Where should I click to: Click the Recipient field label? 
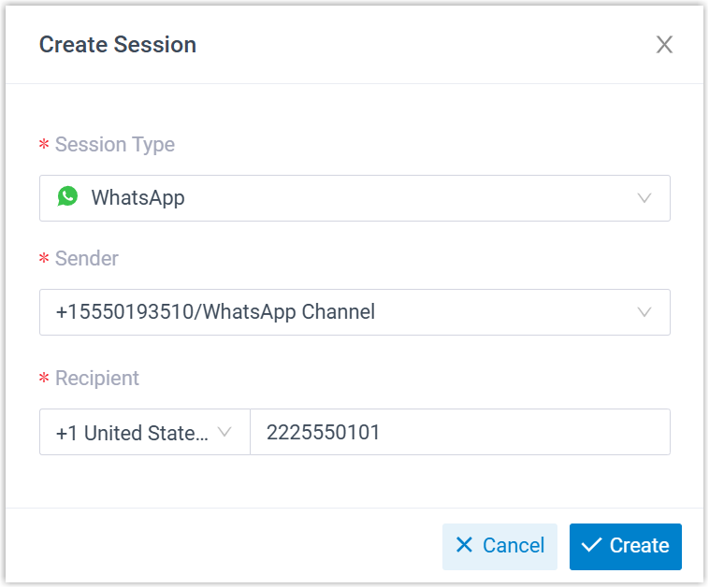tap(97, 379)
